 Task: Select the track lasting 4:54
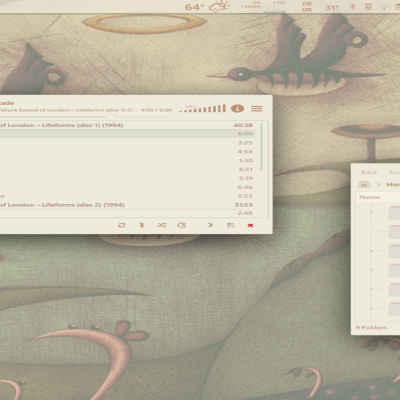tap(128, 152)
